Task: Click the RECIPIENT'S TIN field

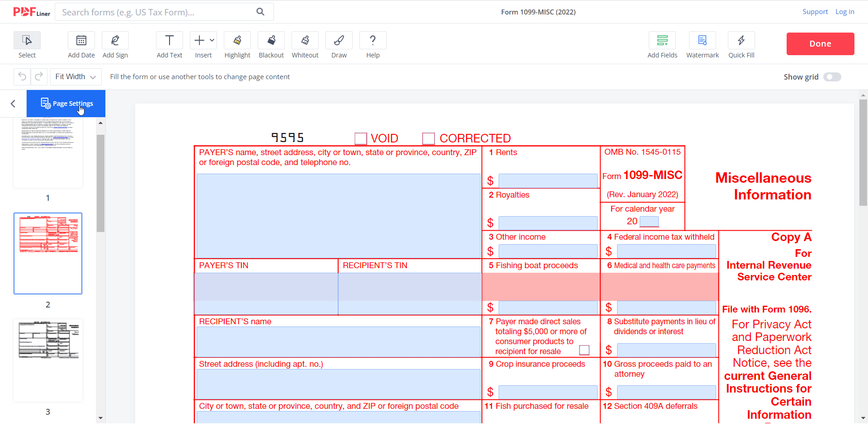Action: (410, 293)
